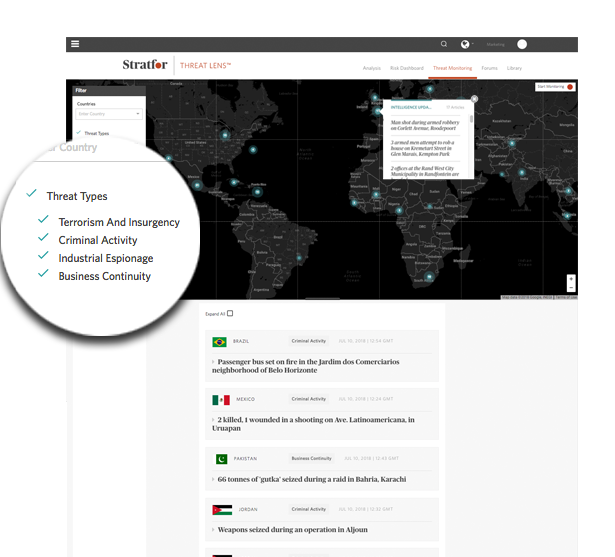Click the round user avatar
Viewport: 615px width, 557px height.
point(522,44)
